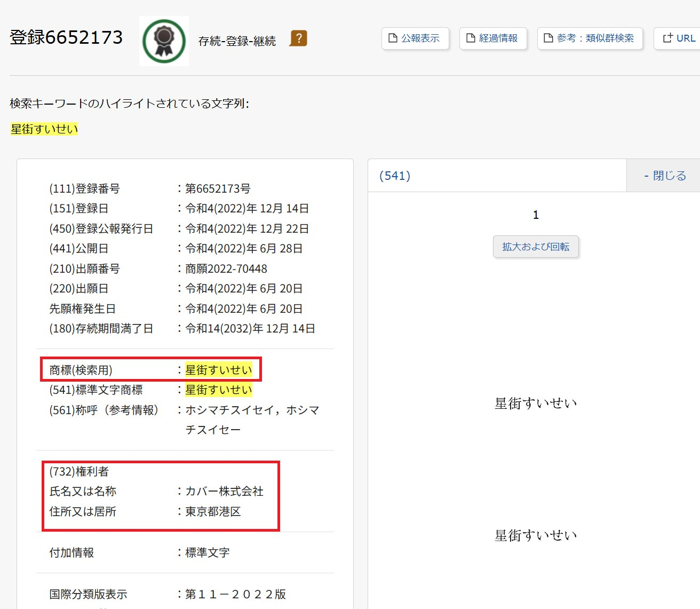Click status text 存続-登録-継続
This screenshot has height=609, width=700.
coord(237,41)
